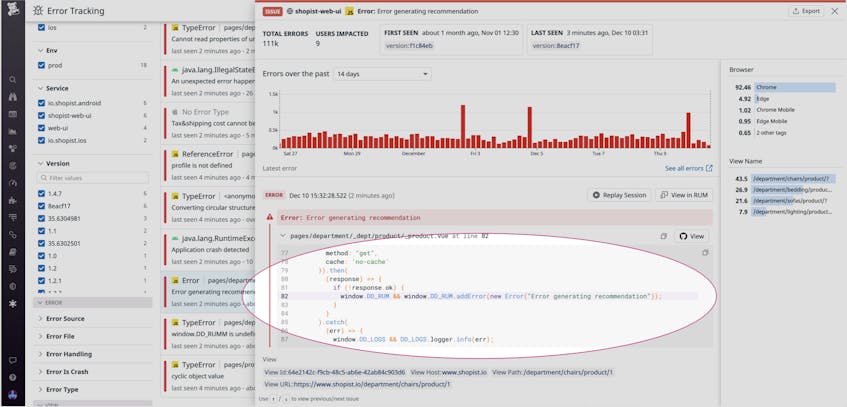
Task: Click the gauge-shaped icon in left navigation
Action: pos(12,183)
